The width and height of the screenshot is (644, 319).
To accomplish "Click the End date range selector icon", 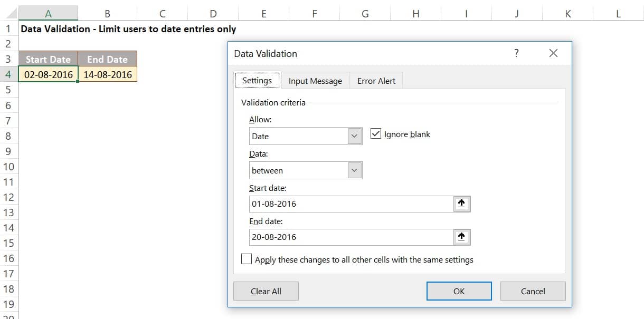I will click(x=462, y=237).
